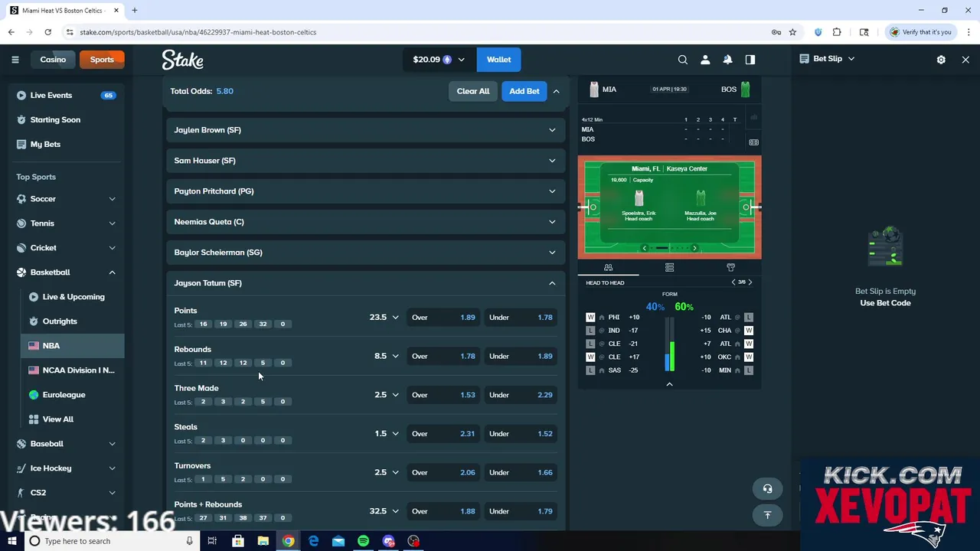Change Rebounds line 8.5 dropdown
The width and height of the screenshot is (980, 551).
pos(387,356)
